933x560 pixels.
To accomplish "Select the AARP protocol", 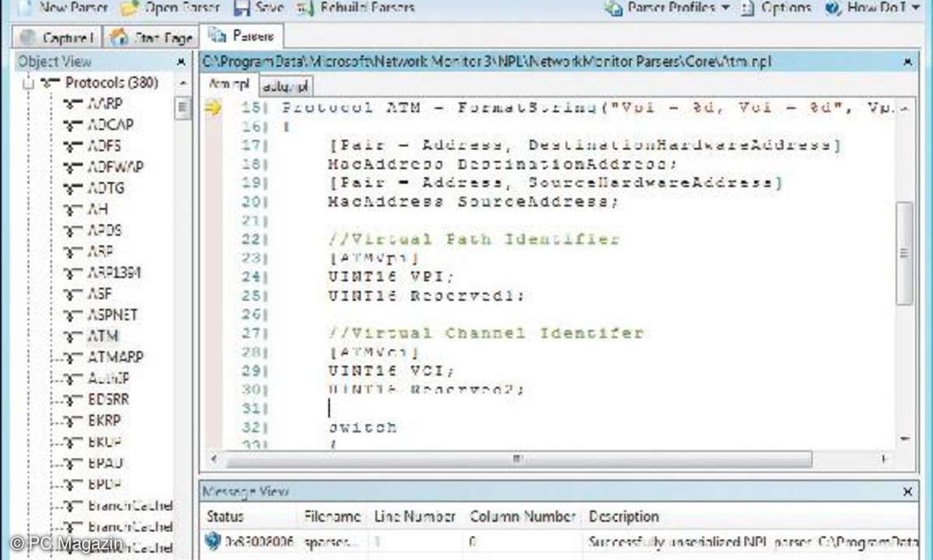I will 105,103.
